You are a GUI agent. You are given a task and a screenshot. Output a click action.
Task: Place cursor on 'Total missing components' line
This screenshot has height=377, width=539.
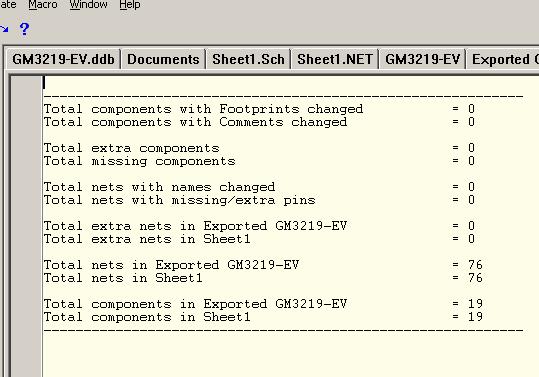click(260, 161)
